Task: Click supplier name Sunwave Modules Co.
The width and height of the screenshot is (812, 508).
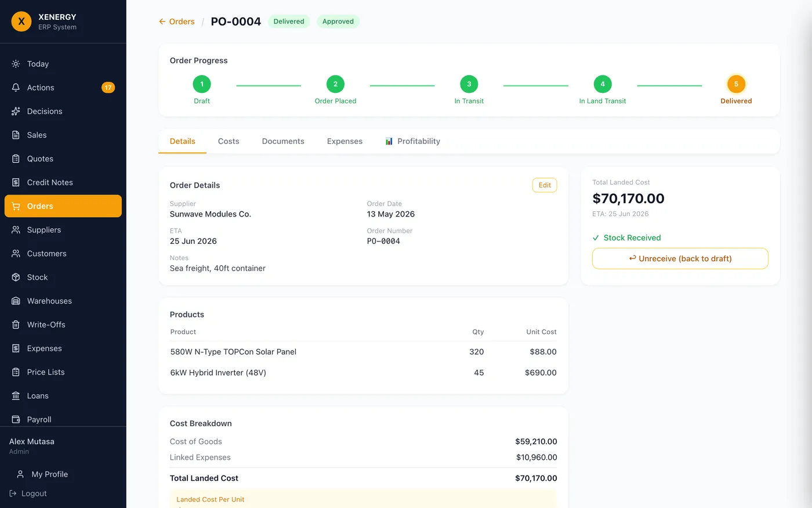Action: click(x=211, y=214)
